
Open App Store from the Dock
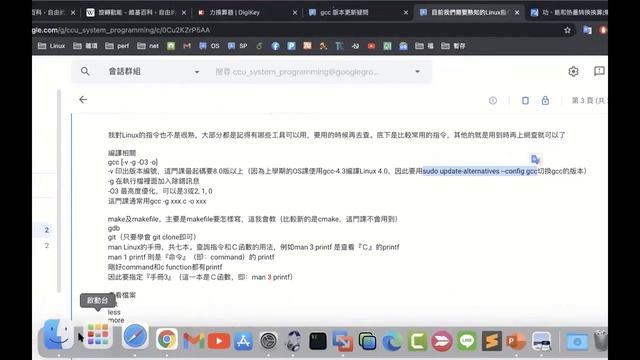point(243,341)
